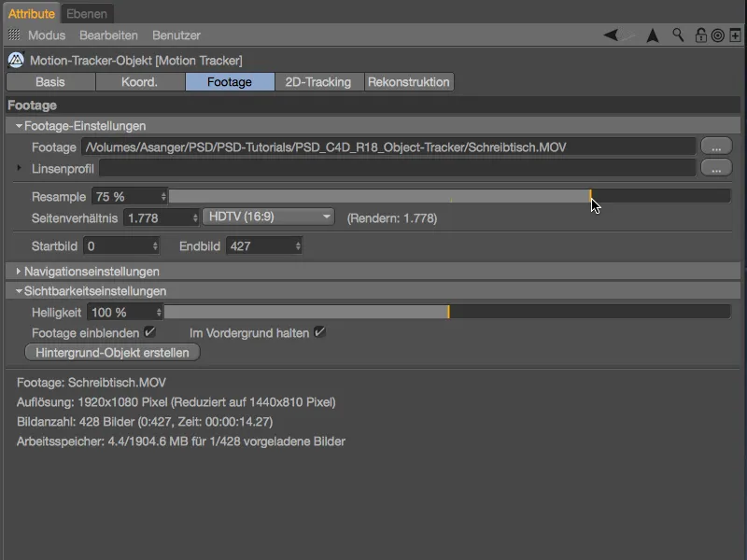
Task: Click the 'Arbeitsspeicher: 4.4/1904.6 MB' info line
Action: point(181,441)
